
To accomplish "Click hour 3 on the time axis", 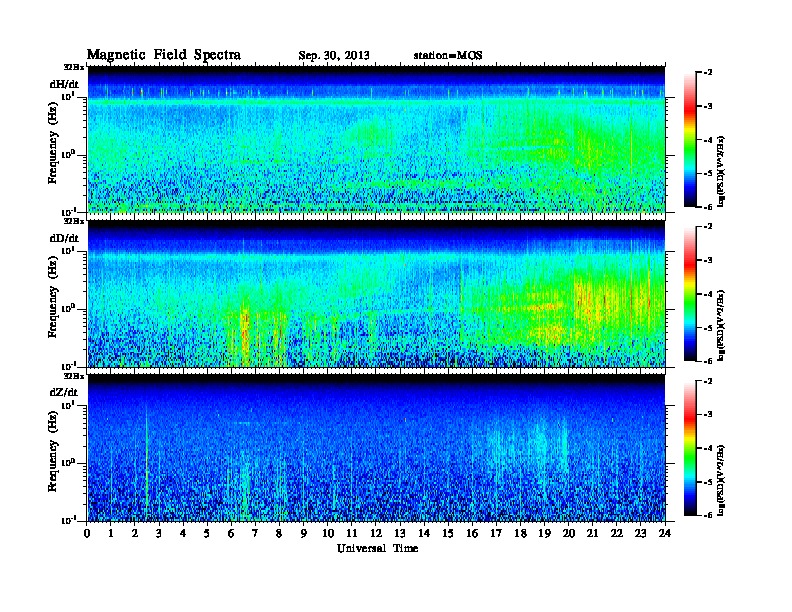I will coord(159,534).
